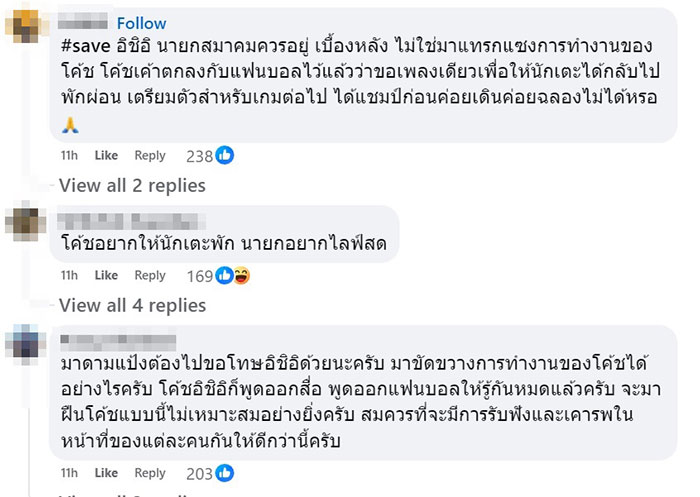Click the thumbs-up reaction icon beside 169
The height and width of the screenshot is (497, 700).
point(225,275)
